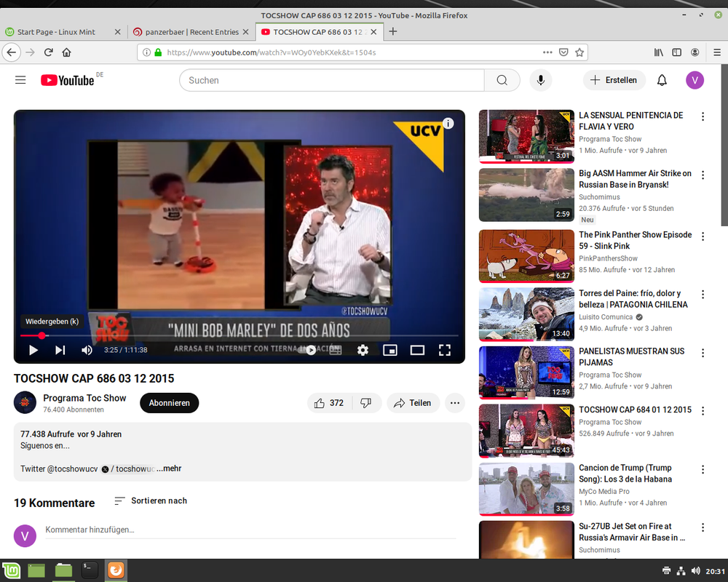
Task: Open the video info card icon
Action: (x=448, y=124)
